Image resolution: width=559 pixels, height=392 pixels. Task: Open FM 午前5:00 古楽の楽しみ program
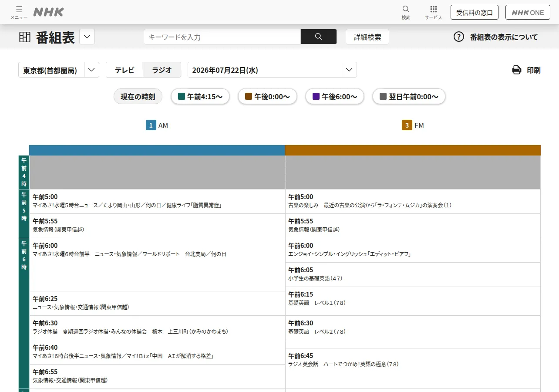tap(413, 201)
